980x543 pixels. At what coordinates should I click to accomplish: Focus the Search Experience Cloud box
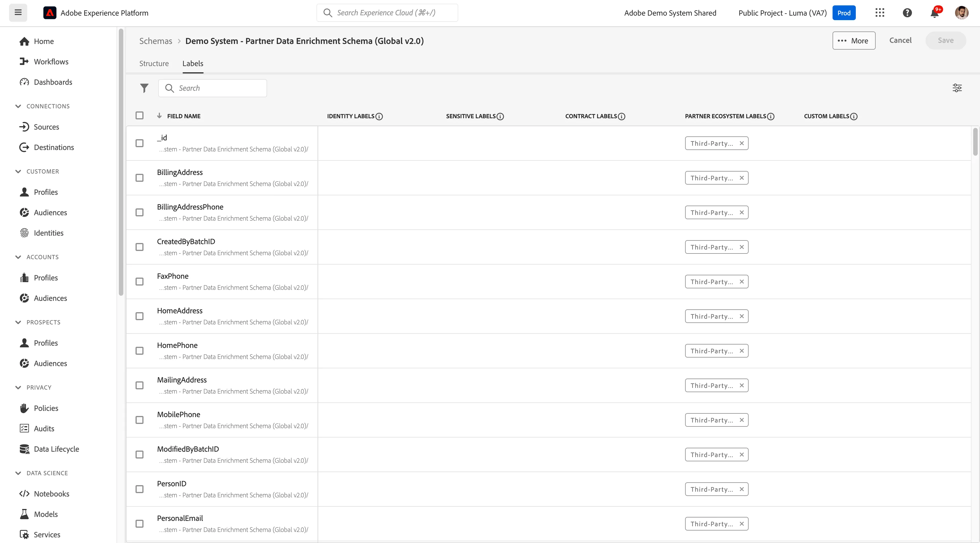tap(387, 13)
